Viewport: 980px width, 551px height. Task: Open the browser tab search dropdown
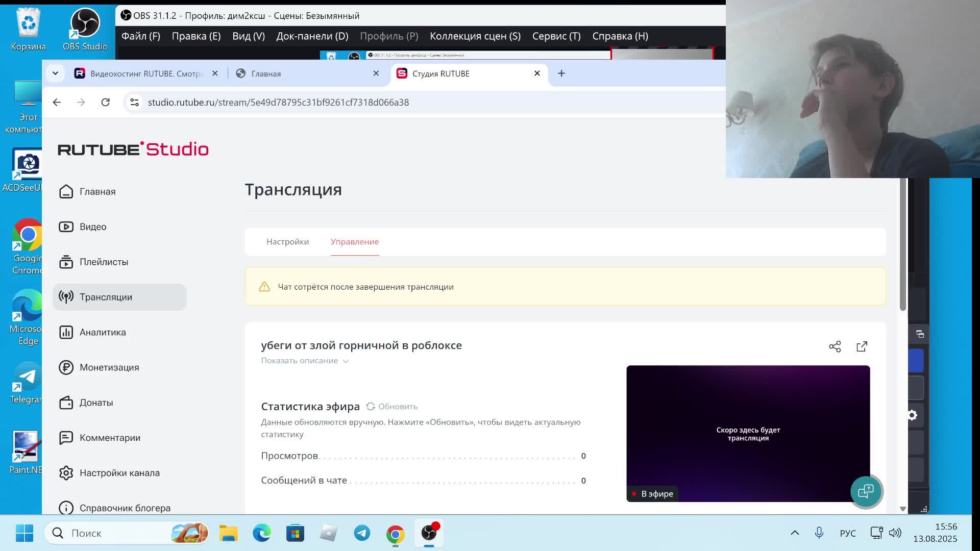pos(55,73)
